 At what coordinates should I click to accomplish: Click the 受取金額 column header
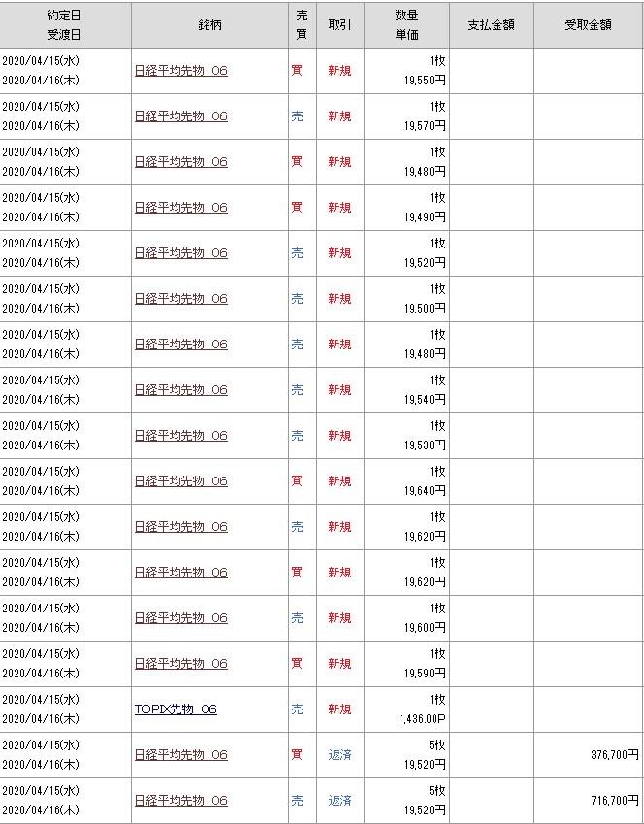point(588,24)
